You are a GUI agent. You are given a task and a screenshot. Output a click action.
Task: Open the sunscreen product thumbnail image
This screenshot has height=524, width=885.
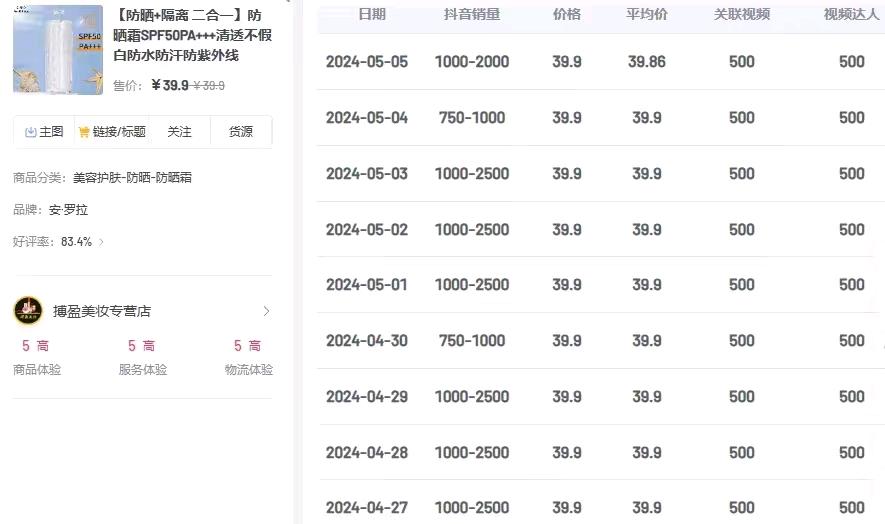(x=58, y=50)
